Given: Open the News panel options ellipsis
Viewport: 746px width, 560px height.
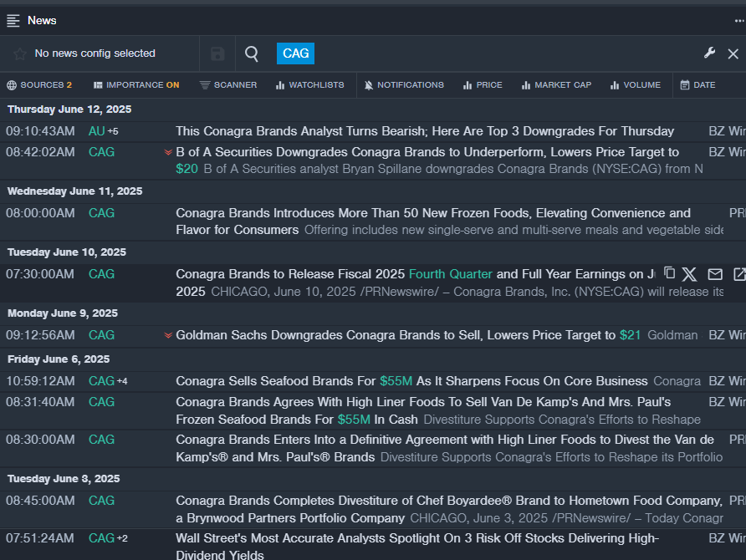Looking at the screenshot, I should (738, 20).
